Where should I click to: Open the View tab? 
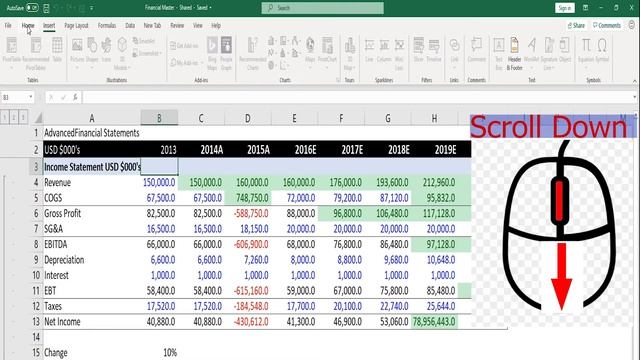point(198,25)
